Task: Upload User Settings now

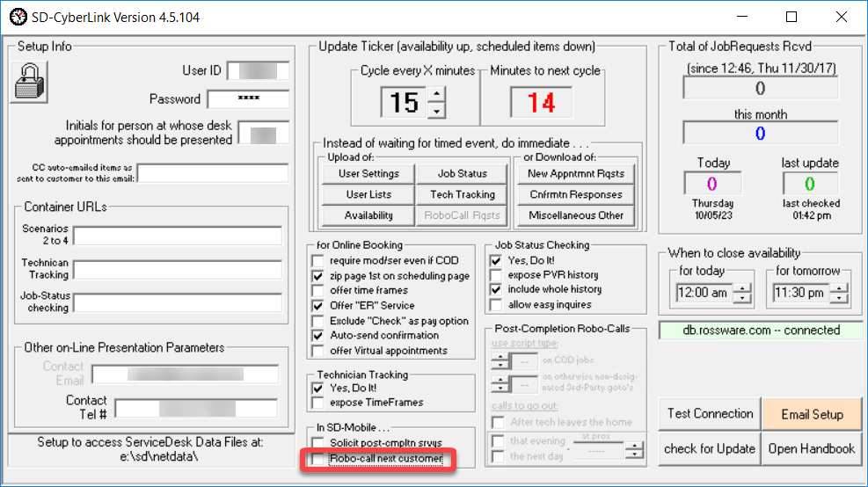Action: click(x=368, y=174)
